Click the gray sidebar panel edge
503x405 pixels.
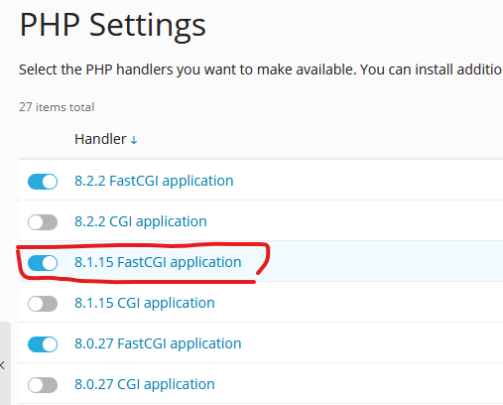pos(5,363)
